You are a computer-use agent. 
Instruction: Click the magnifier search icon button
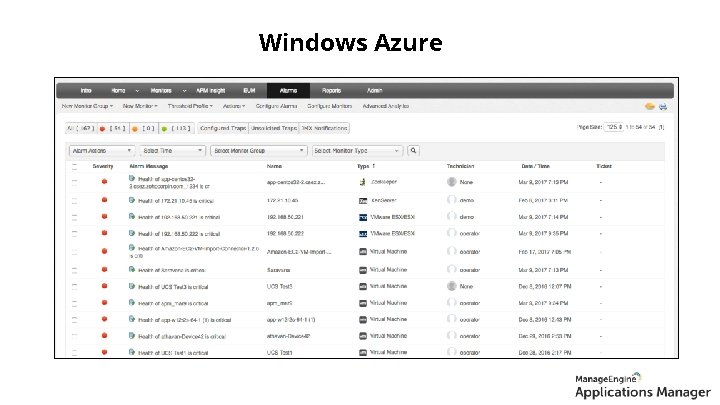(x=413, y=151)
